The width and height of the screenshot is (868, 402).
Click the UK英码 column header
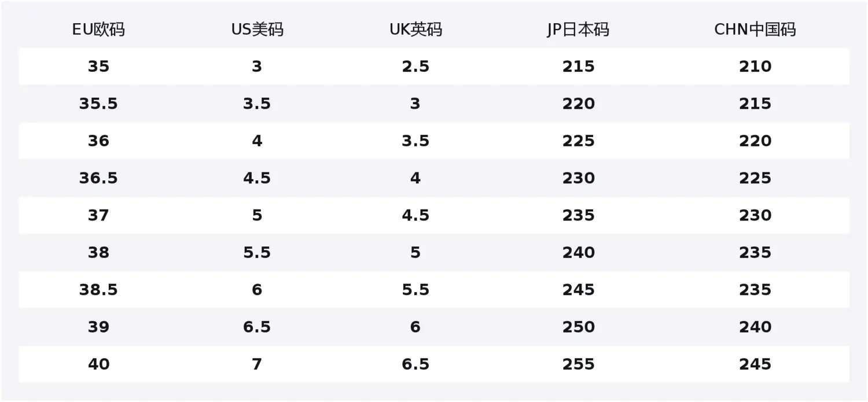pyautogui.click(x=415, y=29)
